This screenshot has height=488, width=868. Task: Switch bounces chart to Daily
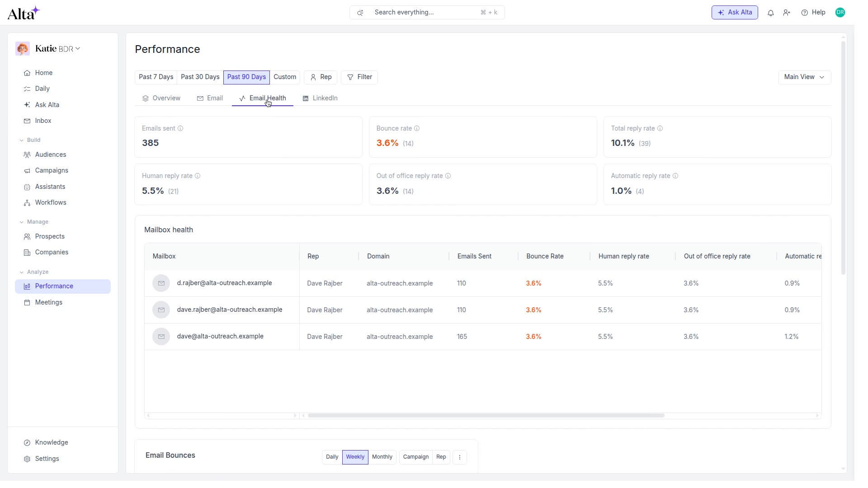(332, 457)
